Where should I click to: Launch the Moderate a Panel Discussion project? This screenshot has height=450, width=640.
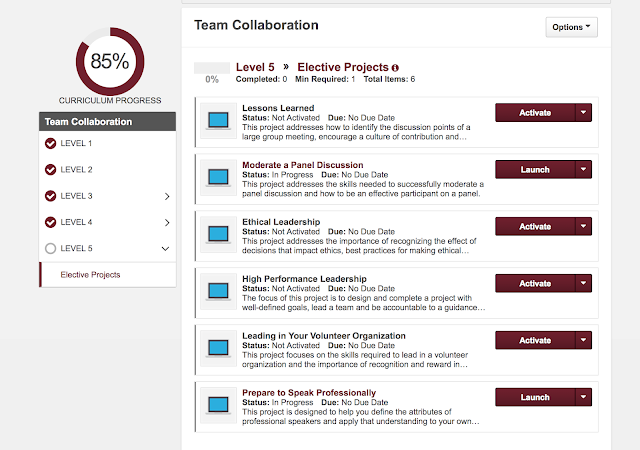pyautogui.click(x=535, y=170)
